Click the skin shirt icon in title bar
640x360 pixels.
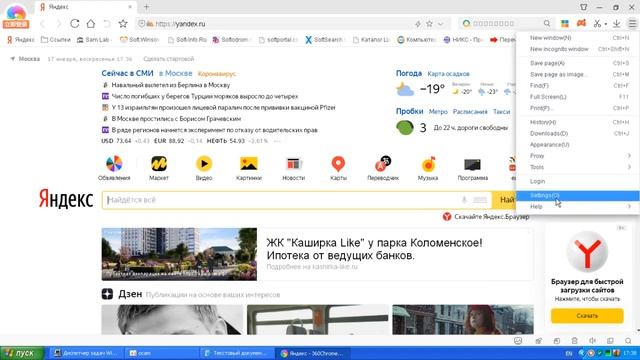point(584,7)
